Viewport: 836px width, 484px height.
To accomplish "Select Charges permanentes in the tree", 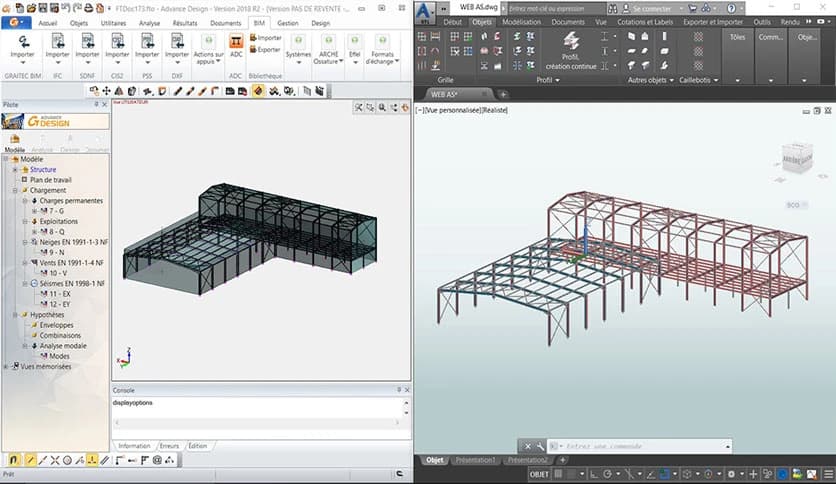I will (71, 201).
